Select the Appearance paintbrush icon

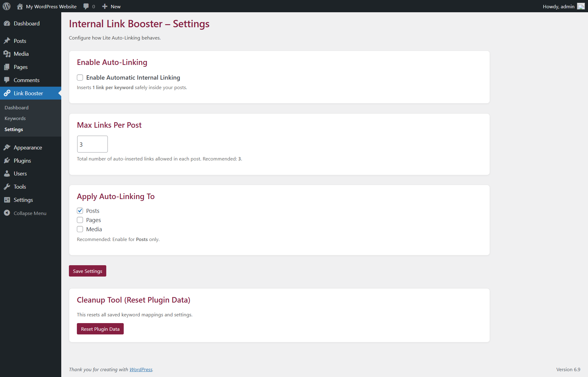click(x=7, y=147)
